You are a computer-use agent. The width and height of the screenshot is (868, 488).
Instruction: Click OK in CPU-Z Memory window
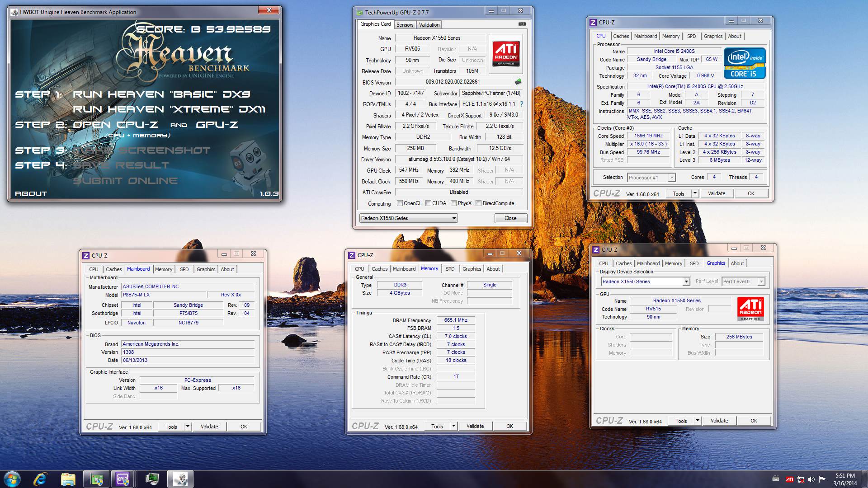(509, 426)
